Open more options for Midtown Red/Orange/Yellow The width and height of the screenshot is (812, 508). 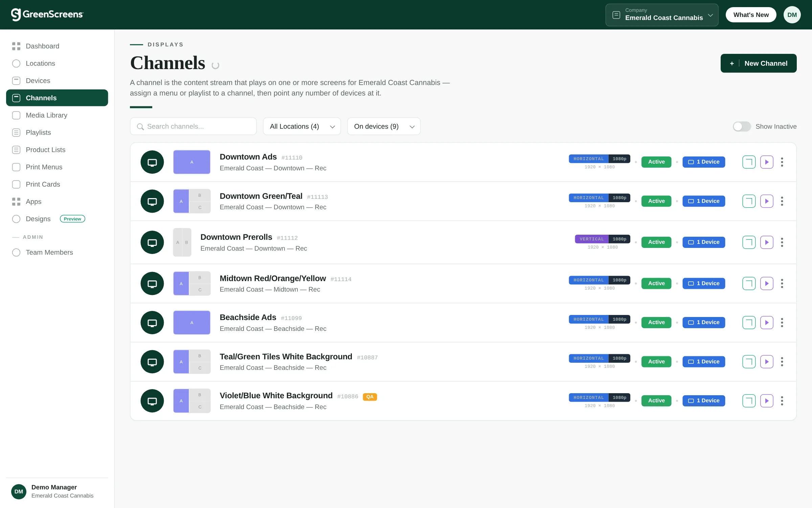coord(782,283)
